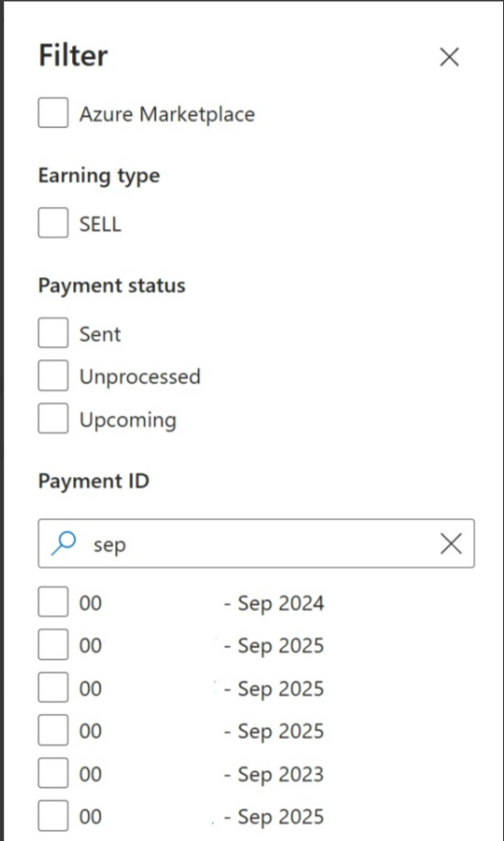Check the Sent payment status box

[x=53, y=333]
